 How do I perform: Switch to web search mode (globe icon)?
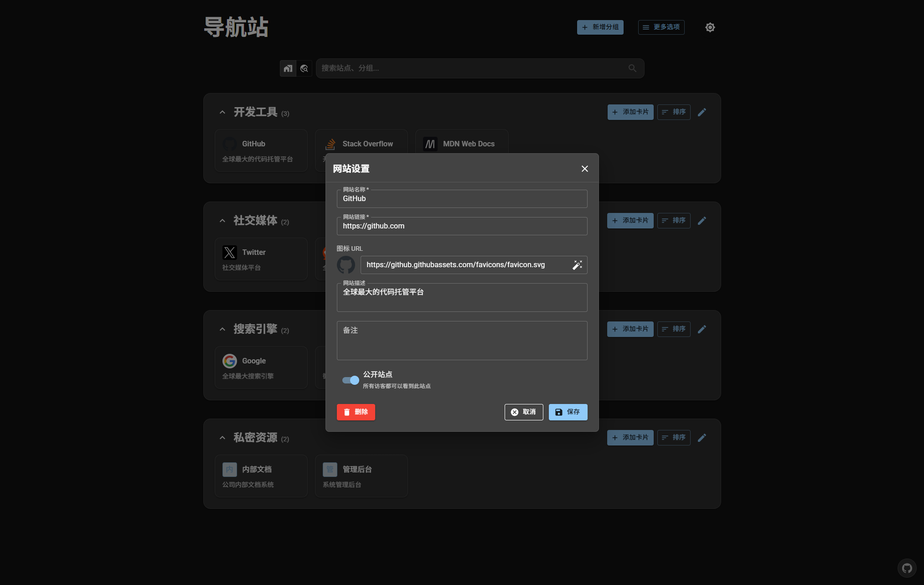pyautogui.click(x=304, y=68)
